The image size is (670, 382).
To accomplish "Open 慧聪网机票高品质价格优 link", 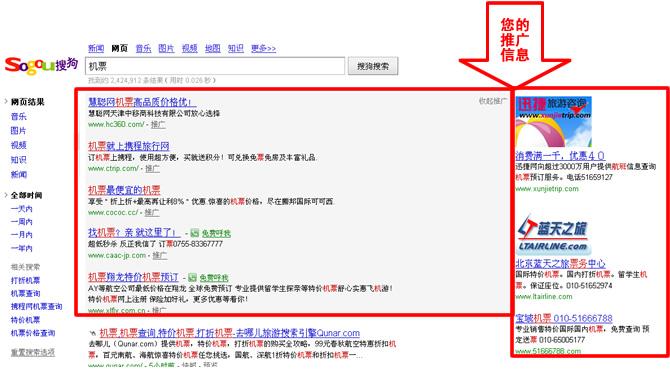I will tap(142, 102).
